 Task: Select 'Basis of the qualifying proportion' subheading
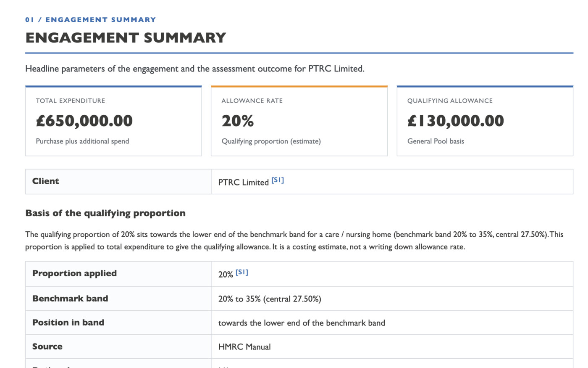click(x=105, y=213)
